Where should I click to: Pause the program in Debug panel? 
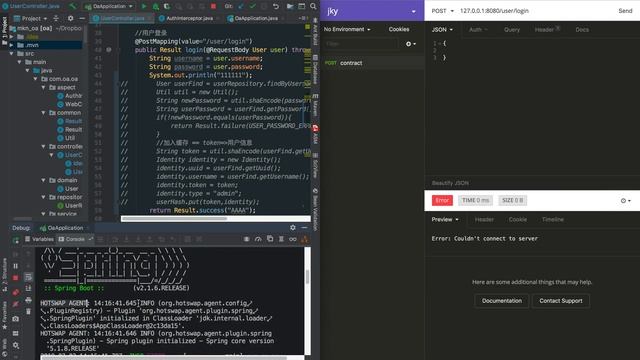tap(16, 266)
